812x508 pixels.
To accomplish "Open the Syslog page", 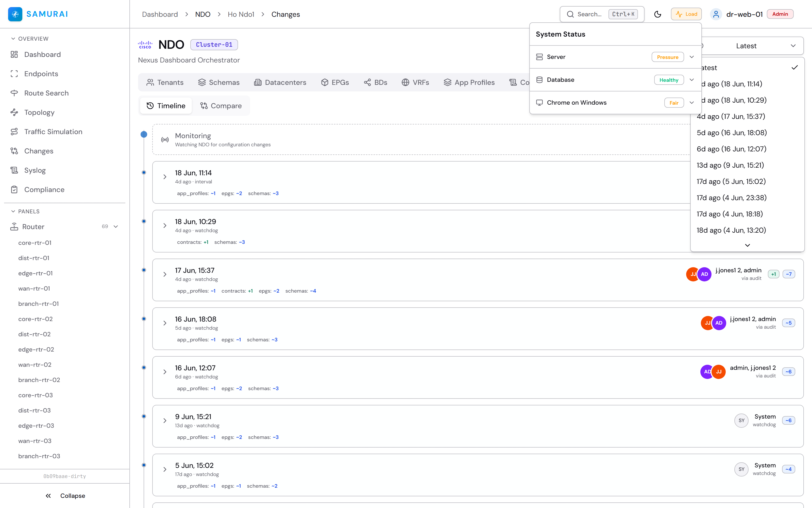I will pos(35,170).
